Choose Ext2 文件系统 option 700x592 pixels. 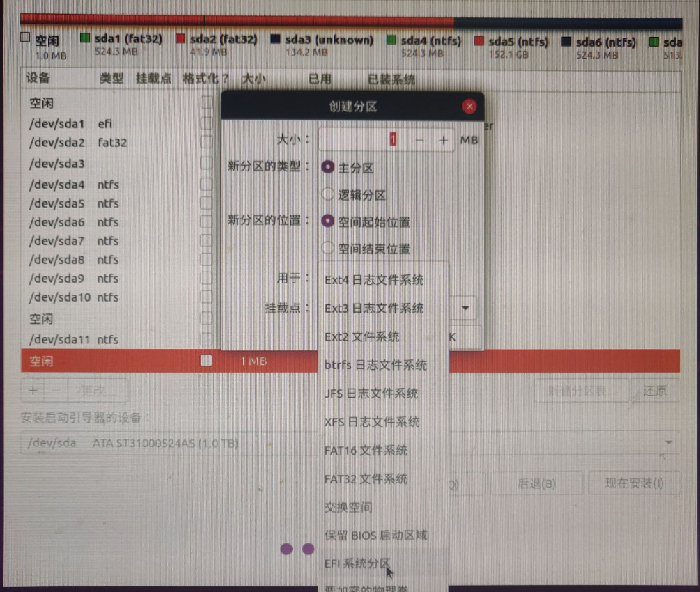pyautogui.click(x=383, y=336)
